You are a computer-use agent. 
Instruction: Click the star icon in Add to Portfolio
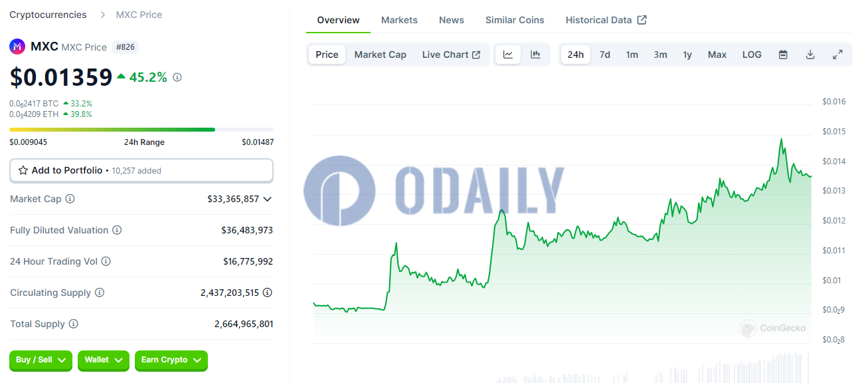(x=23, y=171)
